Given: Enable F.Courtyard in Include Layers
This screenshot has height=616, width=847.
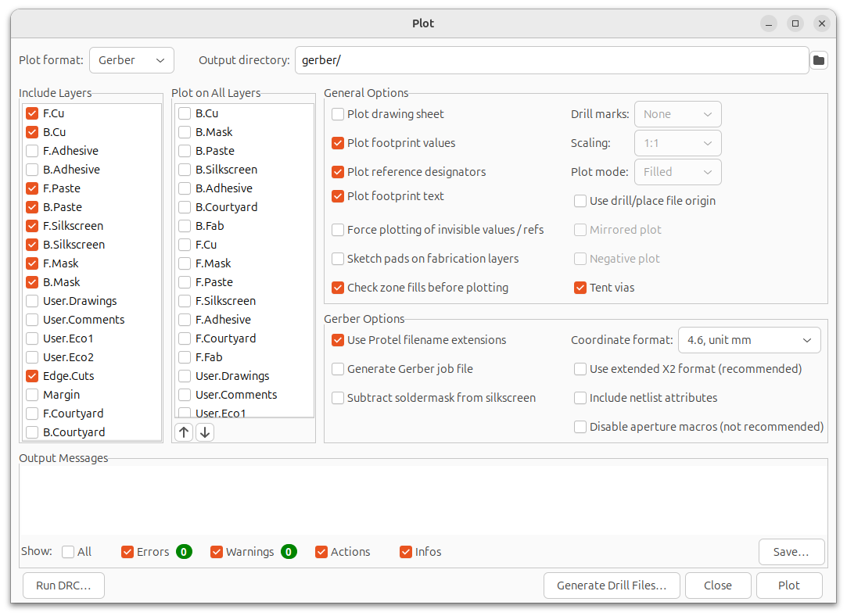Looking at the screenshot, I should tap(32, 414).
